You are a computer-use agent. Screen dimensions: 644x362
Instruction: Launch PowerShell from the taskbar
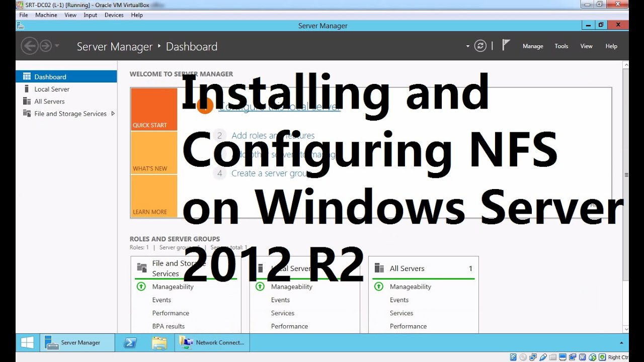coord(130,342)
